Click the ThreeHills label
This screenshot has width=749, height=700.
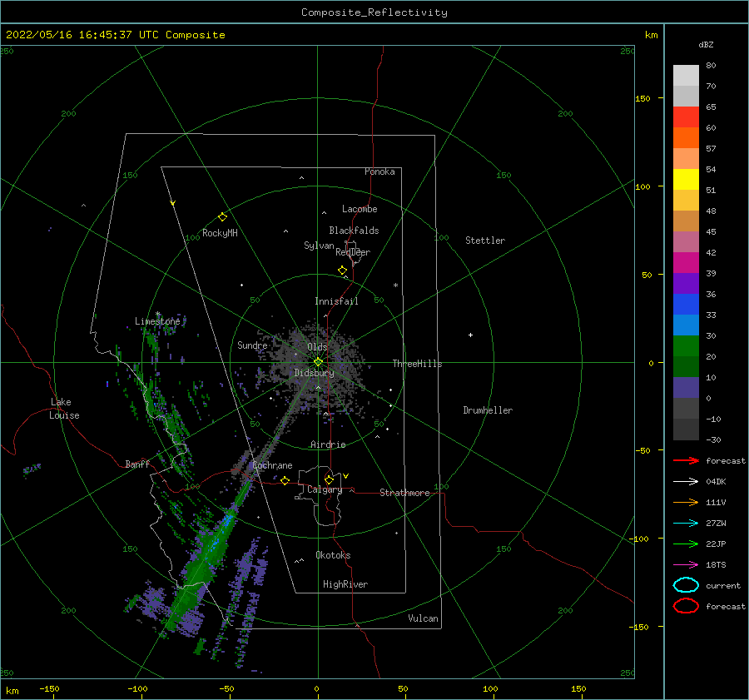click(x=418, y=364)
